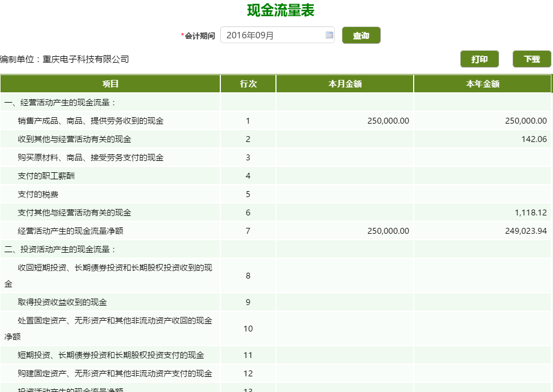Click 本月金额 250,000.00 in row 1
553x392 pixels.
pyautogui.click(x=388, y=121)
